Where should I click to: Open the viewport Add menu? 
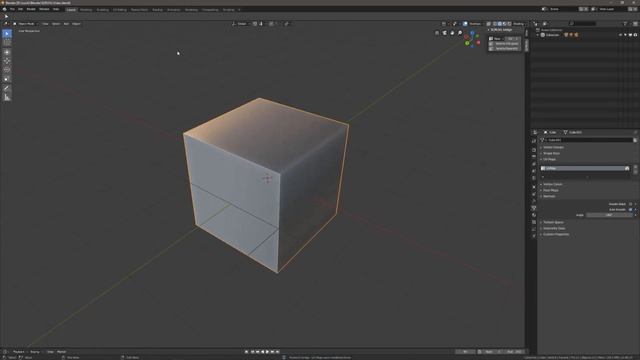click(x=66, y=24)
